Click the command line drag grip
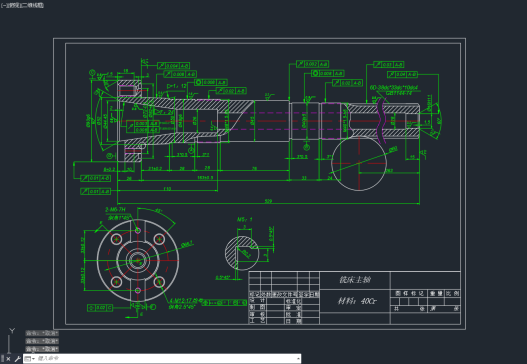Image resolution: width=527 pixels, height=364 pixels. (x=2, y=359)
